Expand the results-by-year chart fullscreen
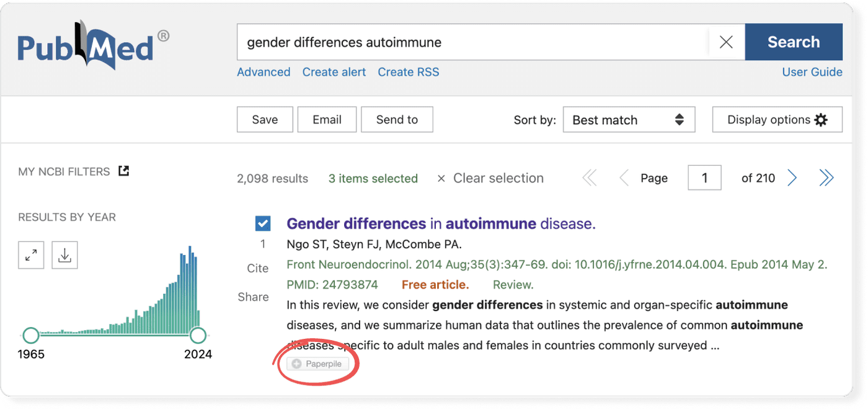 [x=31, y=254]
